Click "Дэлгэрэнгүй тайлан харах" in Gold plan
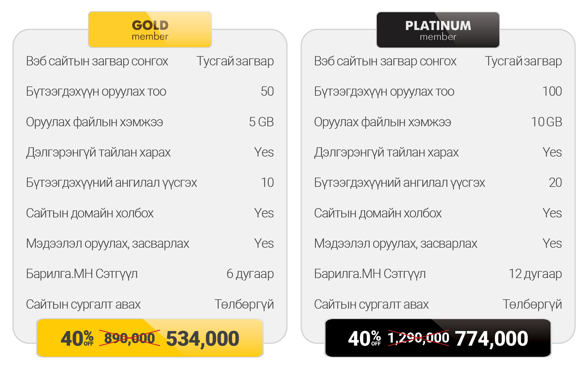 point(98,152)
